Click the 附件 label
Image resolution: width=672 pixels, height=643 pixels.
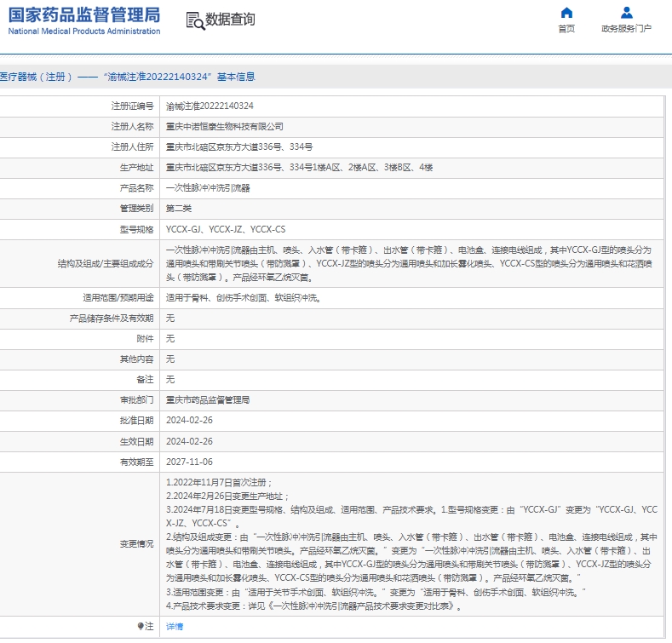pyautogui.click(x=145, y=339)
